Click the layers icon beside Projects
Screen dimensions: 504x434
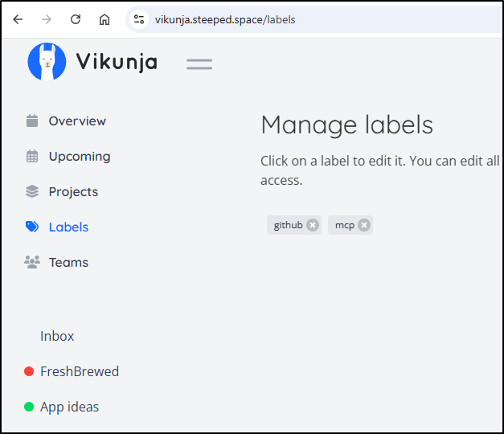click(x=32, y=192)
